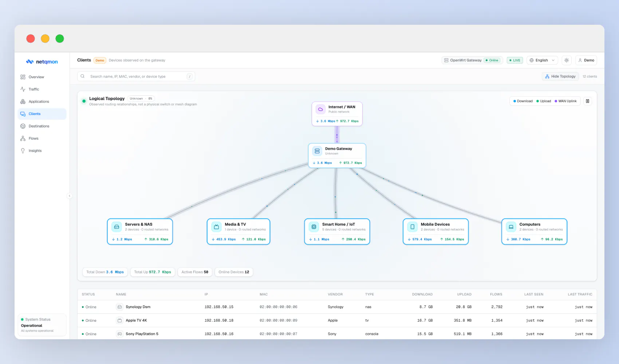Sort table by FLOWS column header
The width and height of the screenshot is (619, 364).
(x=496, y=294)
